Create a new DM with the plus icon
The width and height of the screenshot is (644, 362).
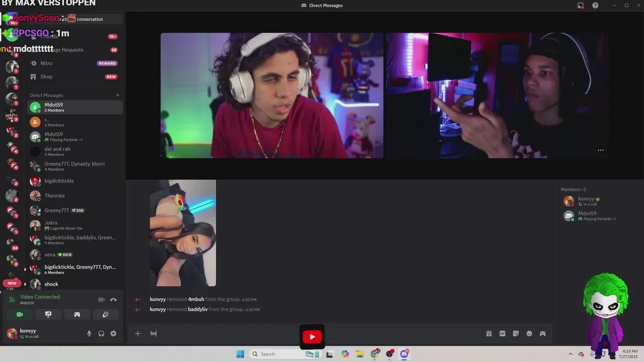(x=118, y=95)
